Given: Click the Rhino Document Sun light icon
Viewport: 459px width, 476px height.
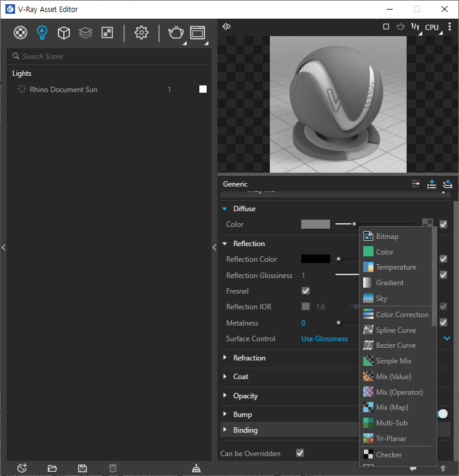Looking at the screenshot, I should click(x=22, y=89).
